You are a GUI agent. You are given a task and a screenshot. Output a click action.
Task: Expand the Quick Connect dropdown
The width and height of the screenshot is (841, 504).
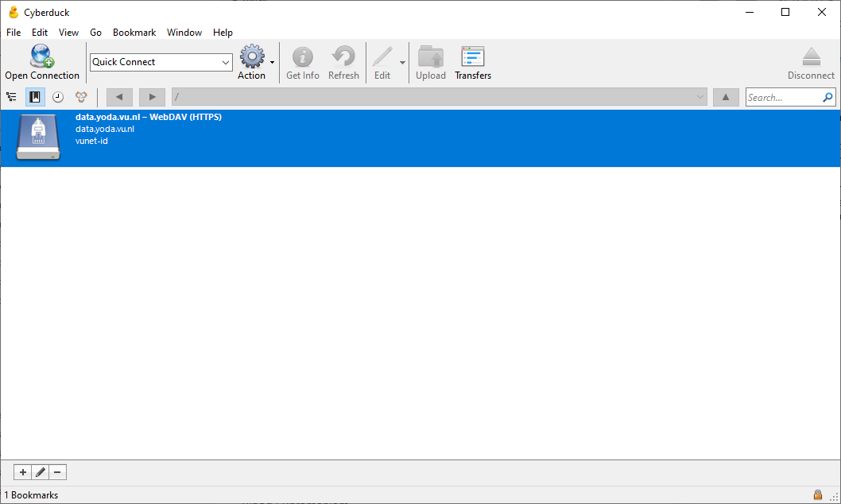coord(226,62)
